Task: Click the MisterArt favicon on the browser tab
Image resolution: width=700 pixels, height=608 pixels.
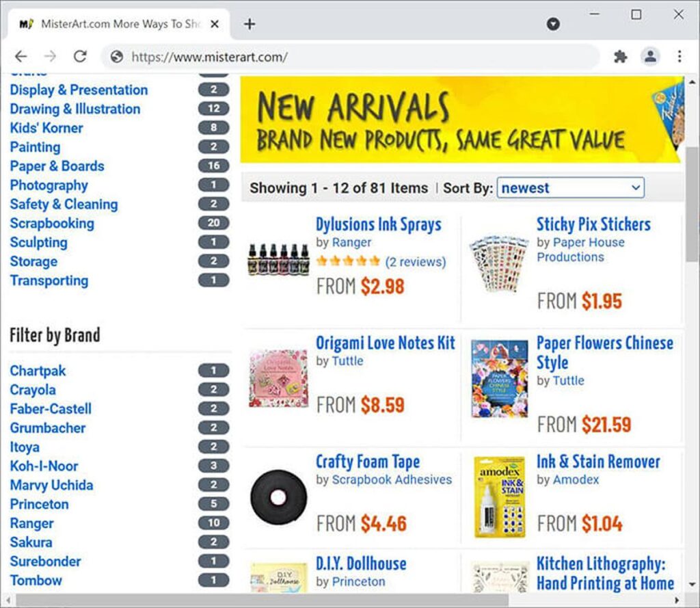Action: [x=26, y=23]
